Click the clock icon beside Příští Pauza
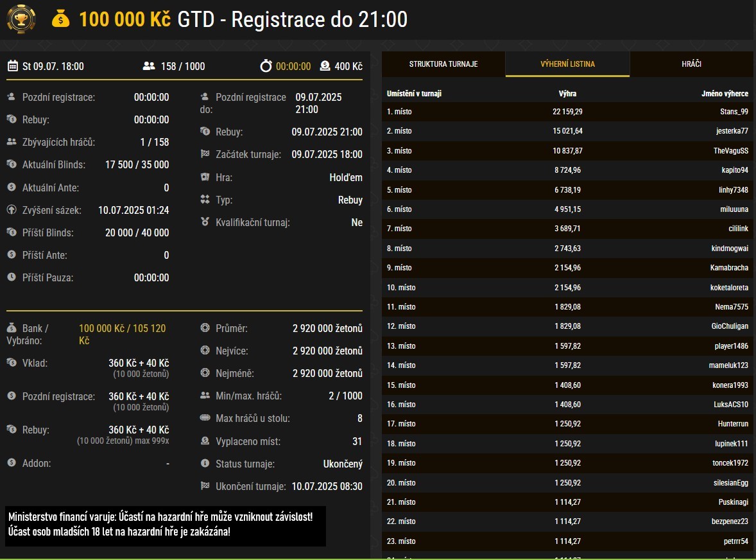The image size is (756, 560). [x=12, y=277]
